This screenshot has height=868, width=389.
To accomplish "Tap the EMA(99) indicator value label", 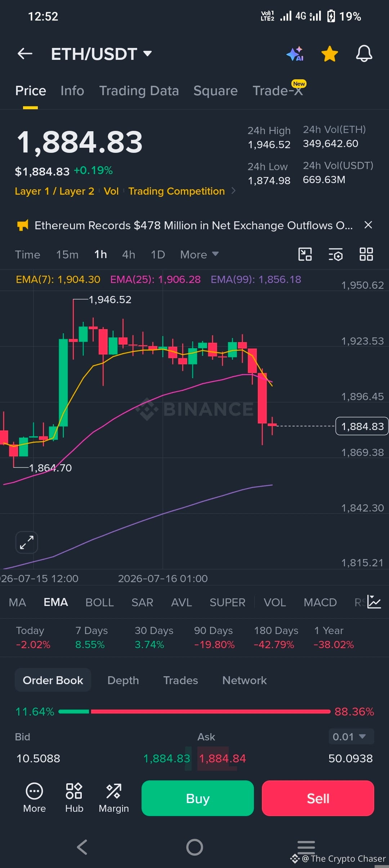I will point(256,279).
